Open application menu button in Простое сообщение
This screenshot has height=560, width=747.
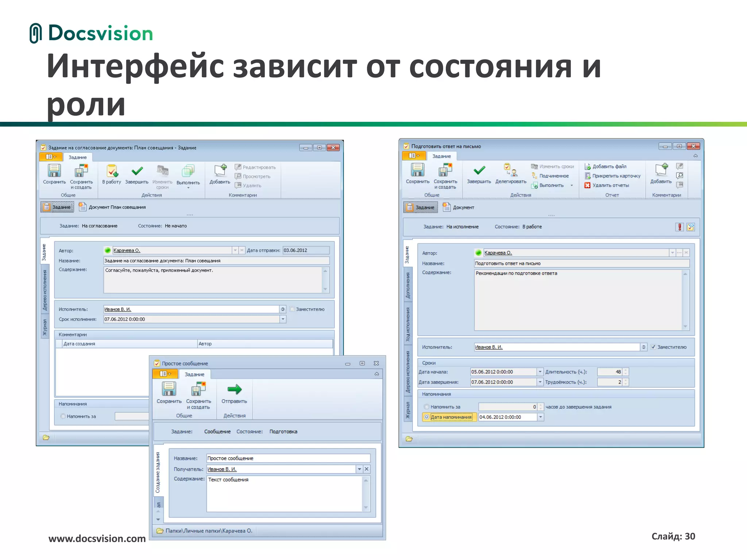[165, 374]
